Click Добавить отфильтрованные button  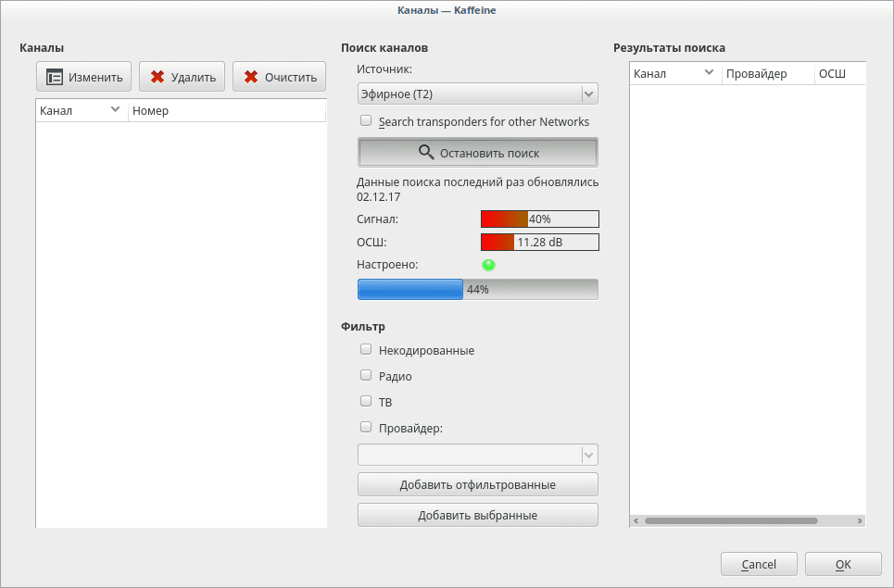[477, 484]
